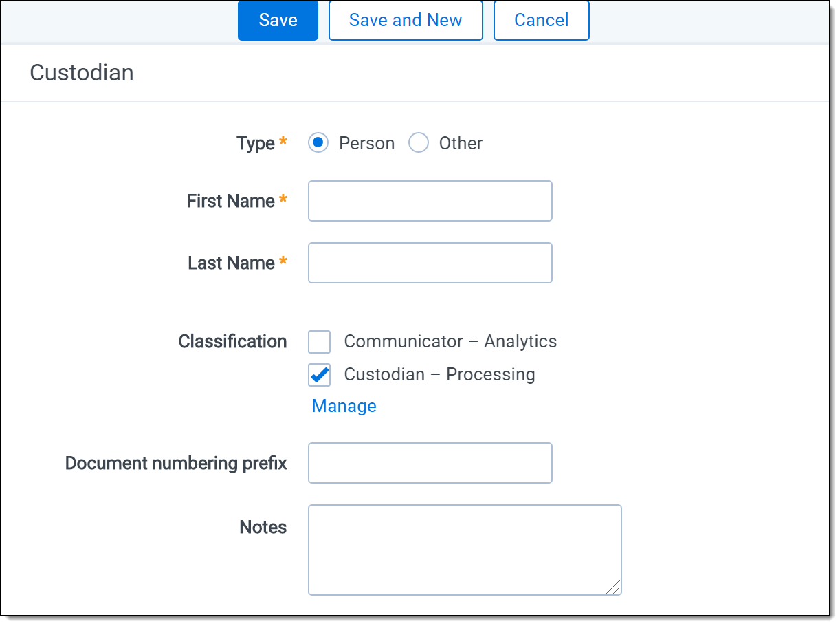Click the Last Name field label
Image resolution: width=840 pixels, height=626 pixels.
tap(231, 263)
